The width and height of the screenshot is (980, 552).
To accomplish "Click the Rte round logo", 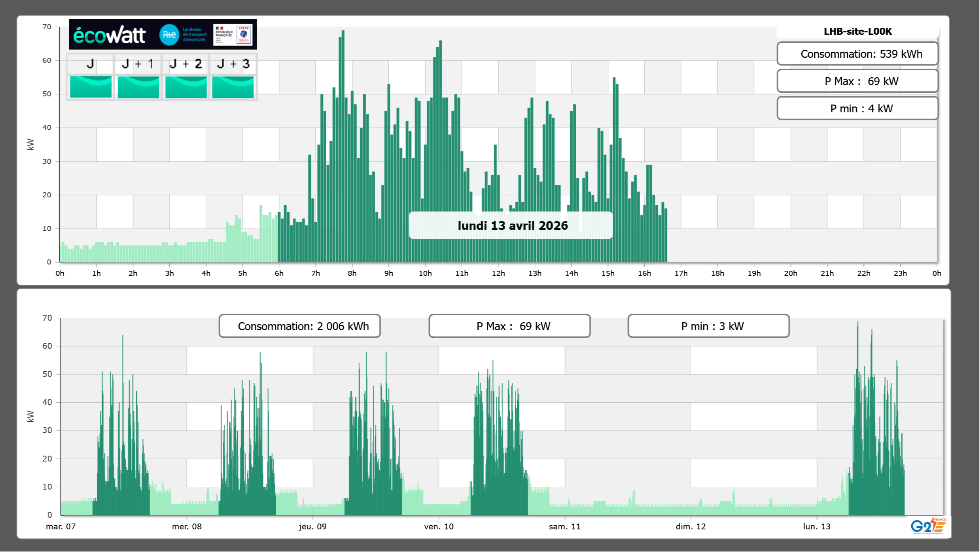I will pyautogui.click(x=169, y=35).
